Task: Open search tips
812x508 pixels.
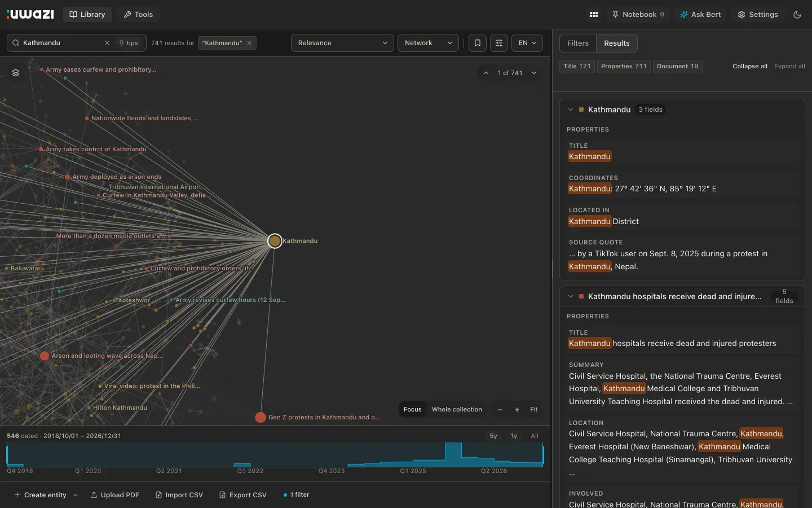Action: (x=129, y=43)
